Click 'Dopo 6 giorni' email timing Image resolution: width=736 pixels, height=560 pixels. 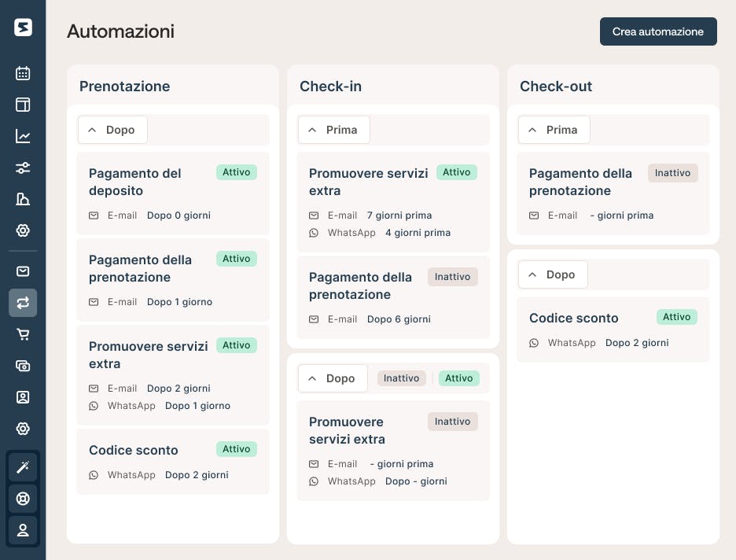(x=399, y=319)
